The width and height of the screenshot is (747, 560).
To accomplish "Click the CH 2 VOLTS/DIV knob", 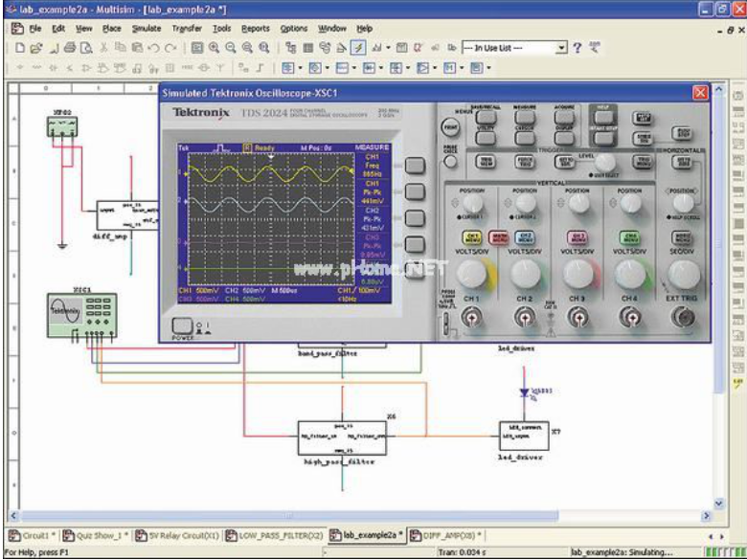I will tap(525, 275).
